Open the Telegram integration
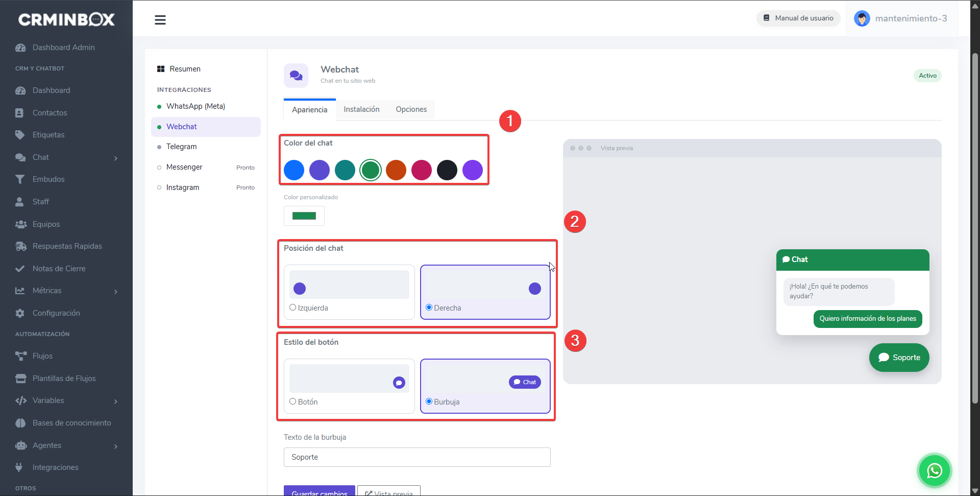Viewport: 980px width, 496px height. point(206,147)
